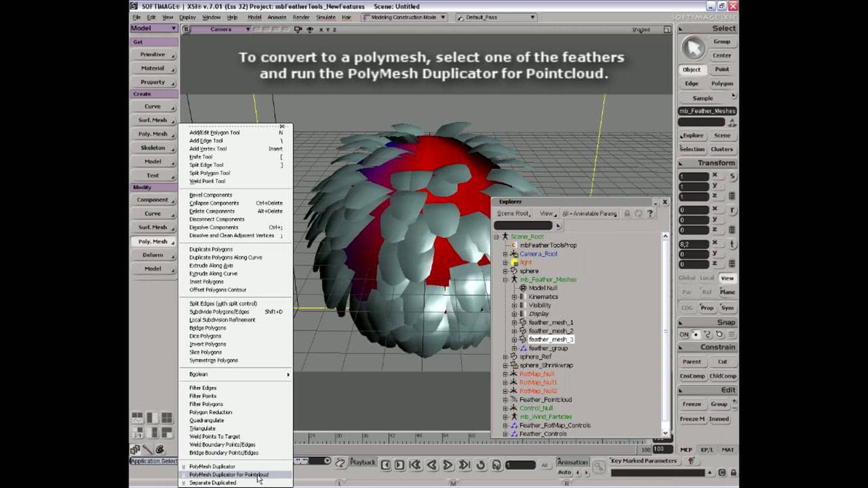Open the Model module dropdown
Viewport: 868px width, 488px height.
click(x=154, y=28)
